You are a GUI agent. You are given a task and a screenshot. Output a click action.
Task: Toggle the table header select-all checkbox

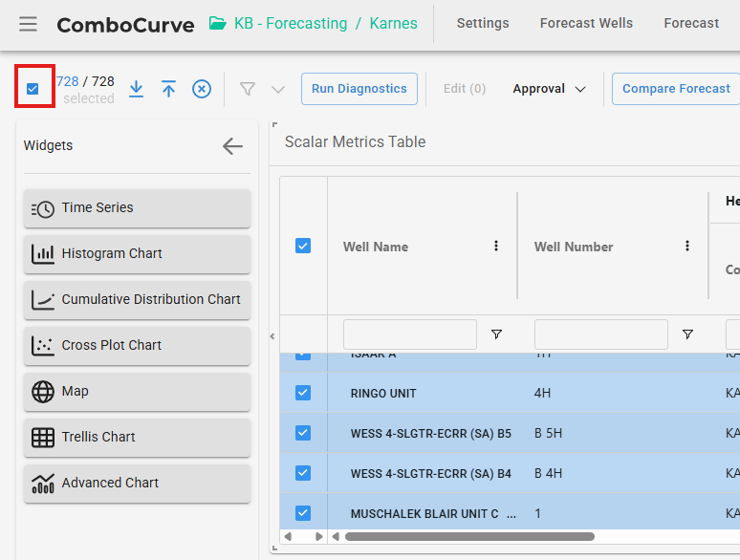pyautogui.click(x=303, y=246)
